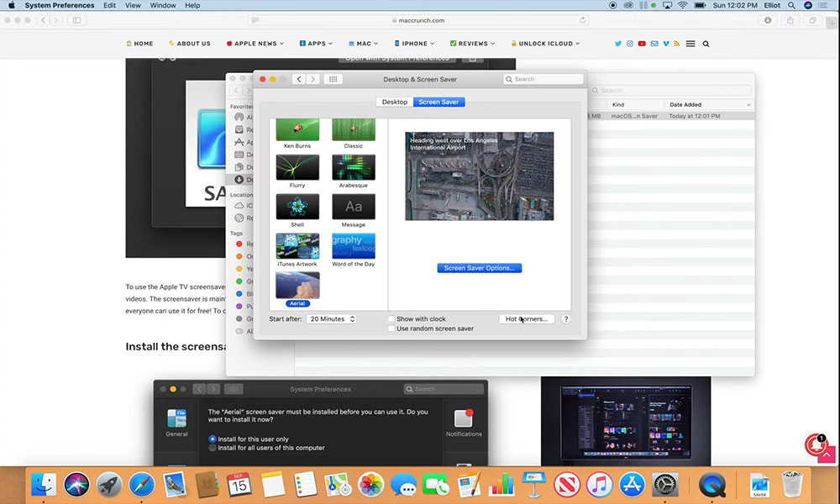Enable Use random screen saver checkbox
The height and width of the screenshot is (504, 840).
coord(391,328)
